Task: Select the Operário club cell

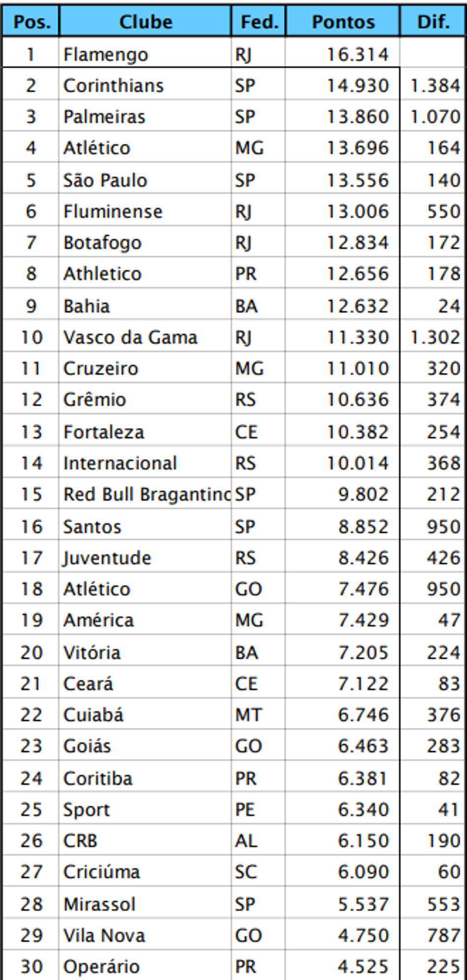Action: pyautogui.click(x=145, y=966)
